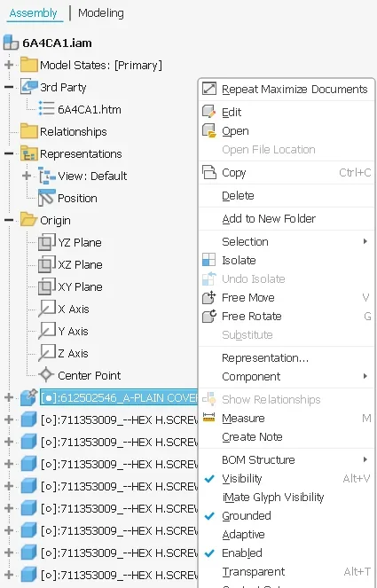This screenshot has width=377, height=588.
Task: Select the Isolate icon
Action: 209,260
